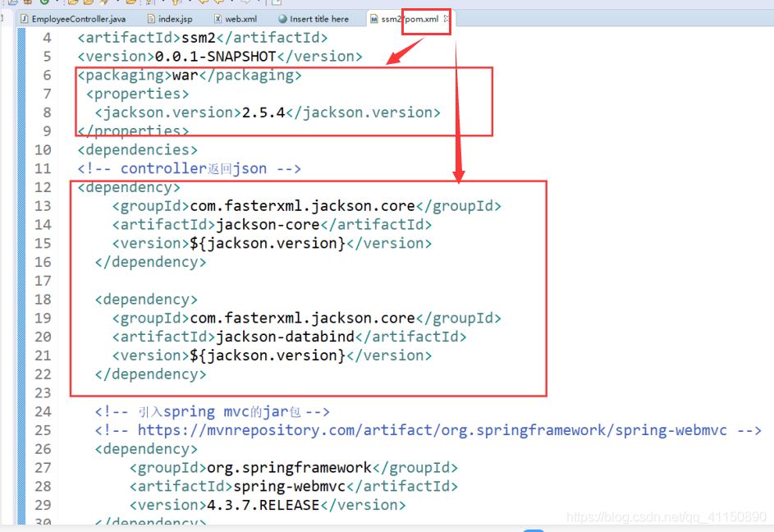This screenshot has height=532, width=774.
Task: Close the ssm2/pom.xml tab
Action: [x=447, y=18]
